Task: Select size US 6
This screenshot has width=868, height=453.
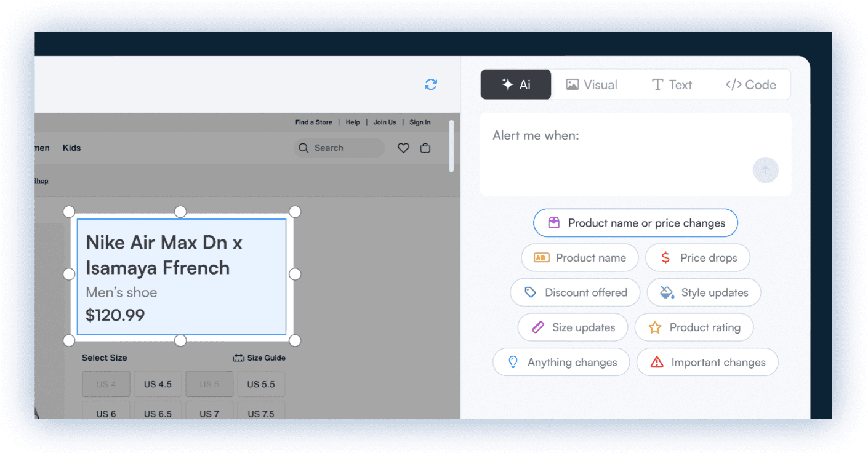Action: tap(106, 411)
